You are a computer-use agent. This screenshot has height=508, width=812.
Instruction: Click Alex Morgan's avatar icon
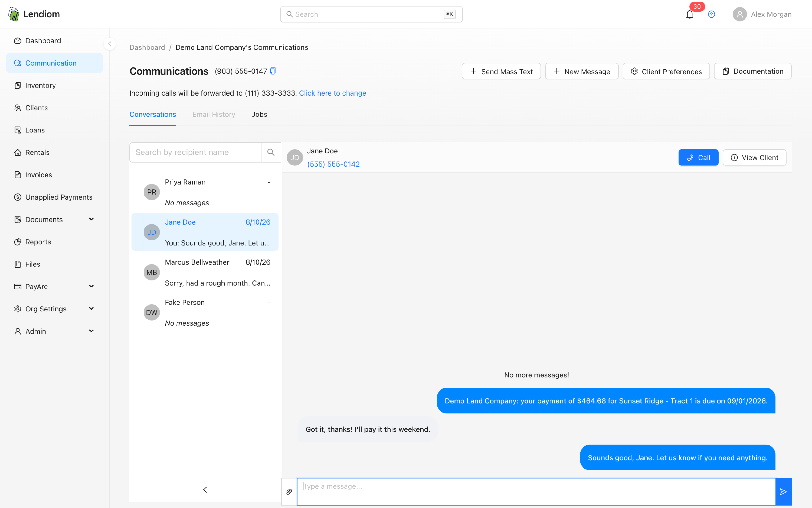coord(739,14)
